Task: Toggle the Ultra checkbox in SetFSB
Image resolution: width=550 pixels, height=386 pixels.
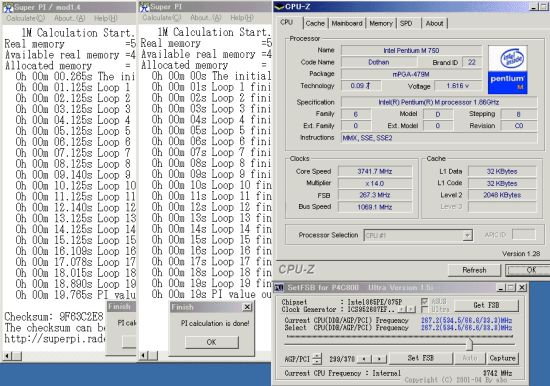Action: [x=424, y=310]
